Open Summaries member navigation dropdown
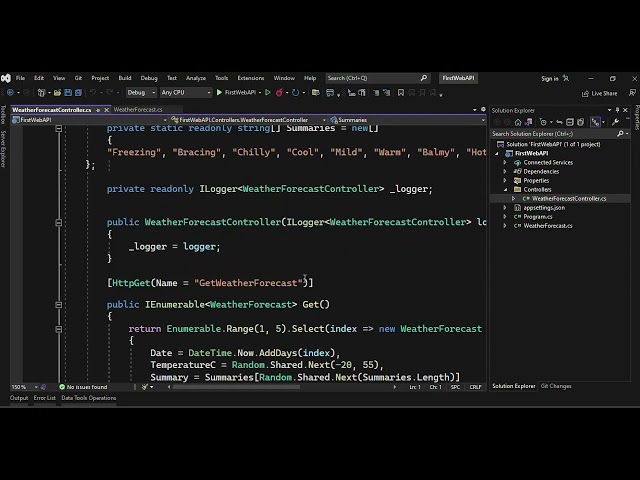The height and width of the screenshot is (480, 640). 407,120
